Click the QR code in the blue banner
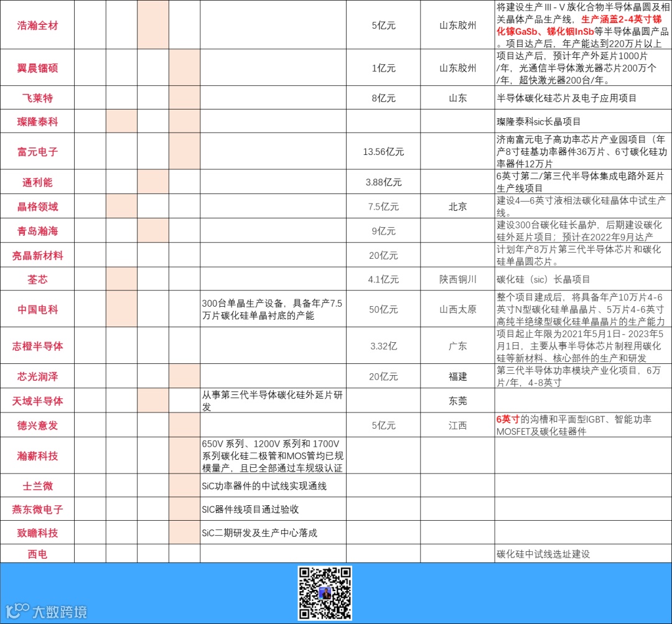This screenshot has height=624, width=672. click(325, 593)
